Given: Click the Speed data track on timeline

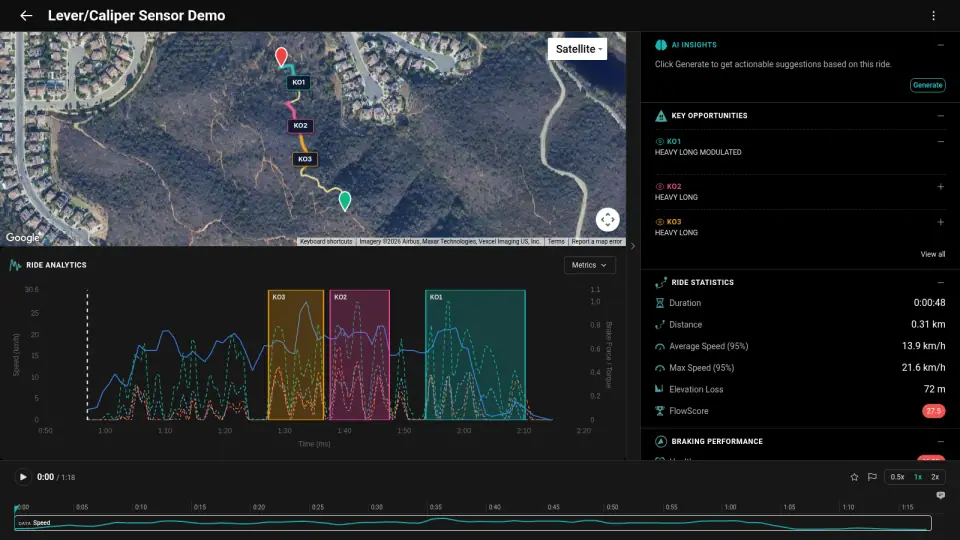Looking at the screenshot, I should pyautogui.click(x=473, y=523).
